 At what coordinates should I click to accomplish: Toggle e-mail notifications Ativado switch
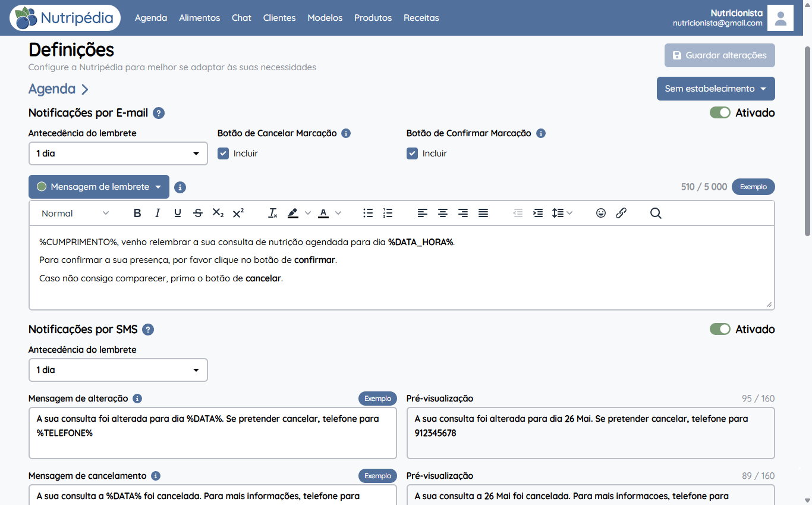coord(720,113)
